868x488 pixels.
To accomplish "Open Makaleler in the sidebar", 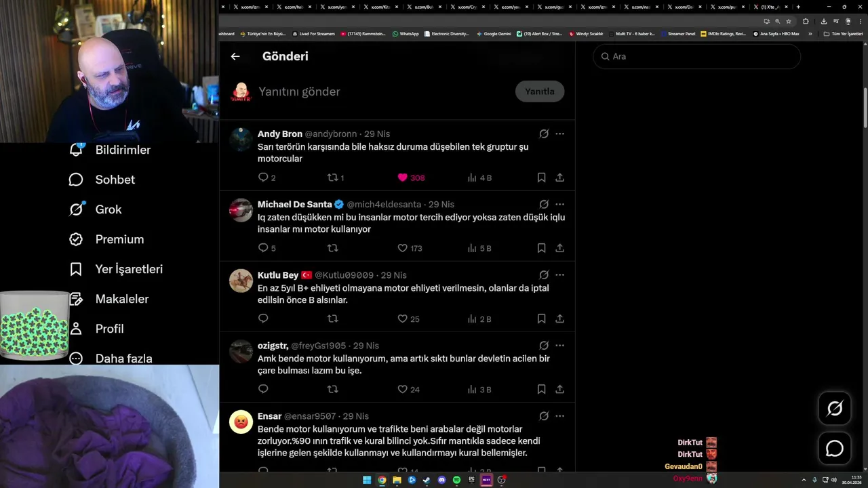I will (x=108, y=299).
